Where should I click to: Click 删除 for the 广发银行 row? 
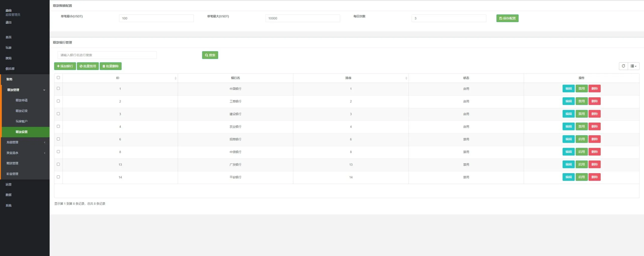tap(594, 164)
